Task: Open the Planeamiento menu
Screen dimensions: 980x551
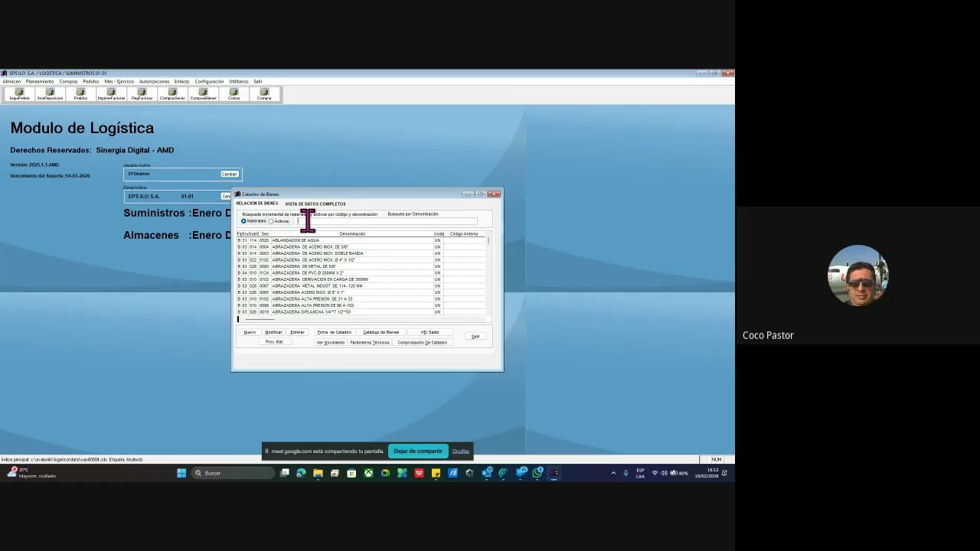Action: pyautogui.click(x=40, y=81)
